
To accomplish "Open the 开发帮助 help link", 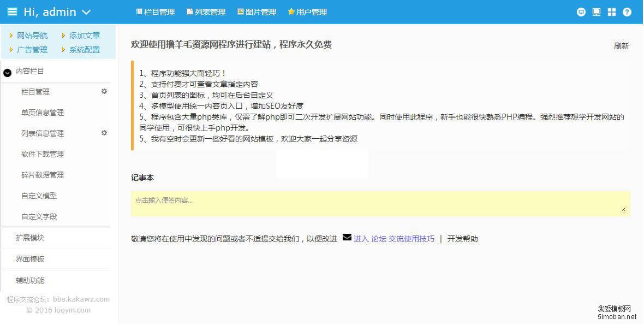I will 463,238.
